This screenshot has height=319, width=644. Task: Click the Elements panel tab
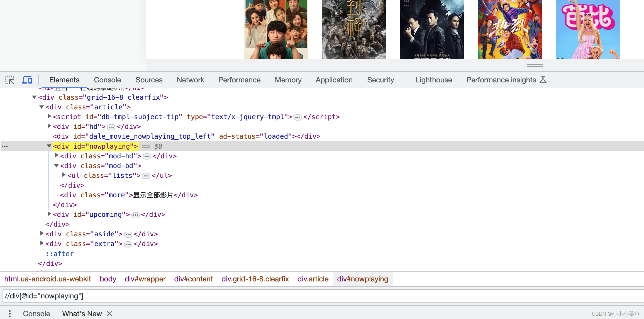click(x=64, y=80)
